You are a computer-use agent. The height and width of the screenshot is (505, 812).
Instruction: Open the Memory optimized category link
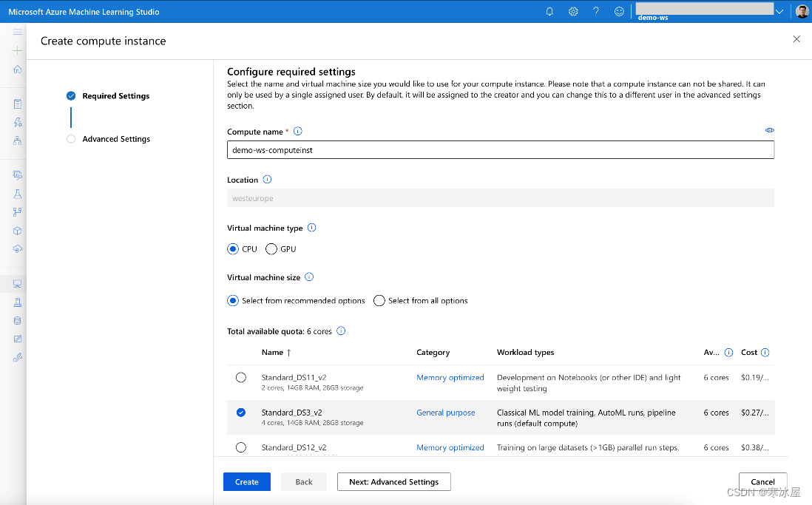[450, 377]
